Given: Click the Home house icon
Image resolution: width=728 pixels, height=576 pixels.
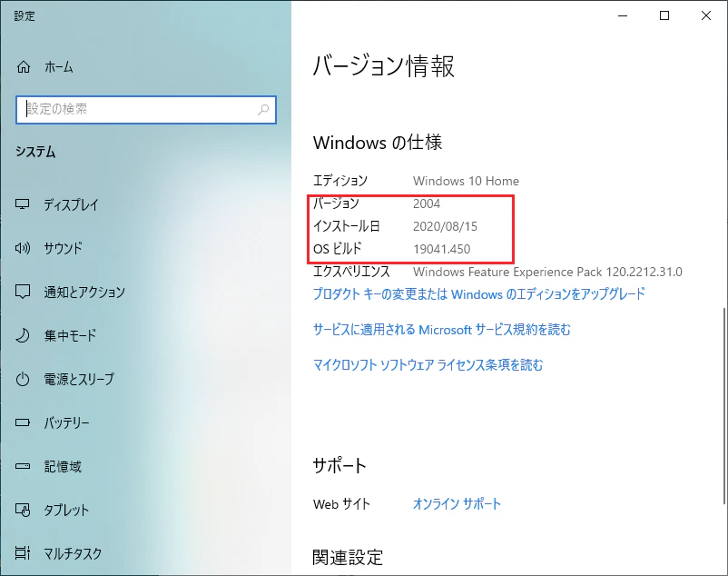Looking at the screenshot, I should pos(24,67).
